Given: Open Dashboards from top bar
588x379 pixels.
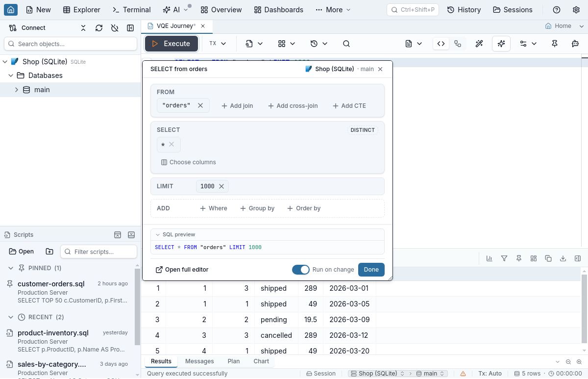Looking at the screenshot, I should click(x=279, y=10).
